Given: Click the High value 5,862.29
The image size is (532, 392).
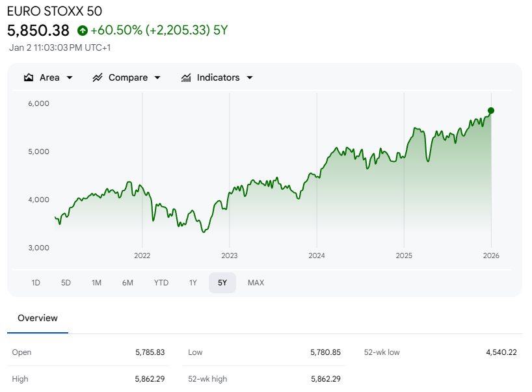Looking at the screenshot, I should point(150,379).
